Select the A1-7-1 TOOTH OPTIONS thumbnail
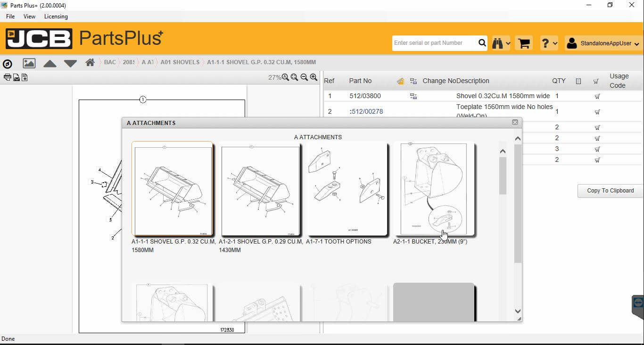644x345 pixels. click(347, 189)
